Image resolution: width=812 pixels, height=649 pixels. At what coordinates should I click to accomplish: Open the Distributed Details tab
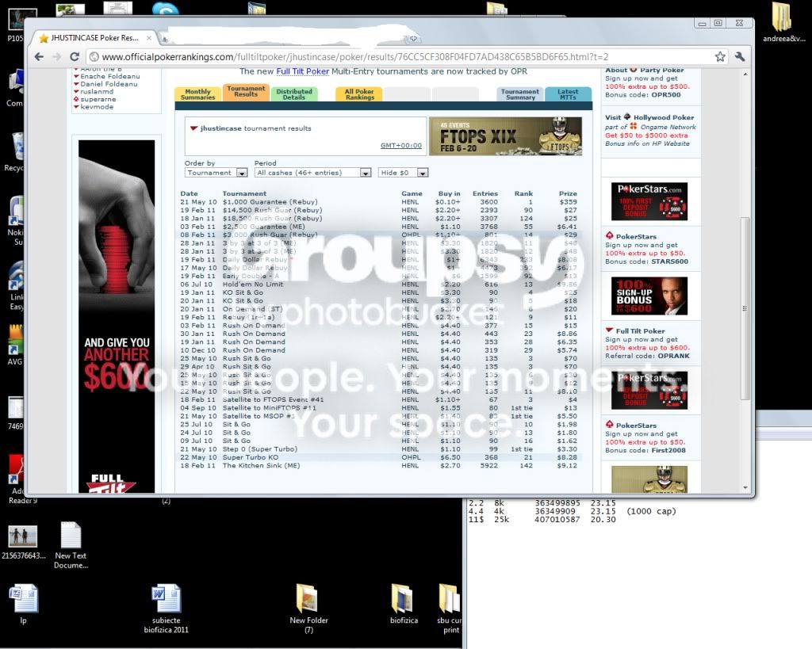(x=293, y=94)
